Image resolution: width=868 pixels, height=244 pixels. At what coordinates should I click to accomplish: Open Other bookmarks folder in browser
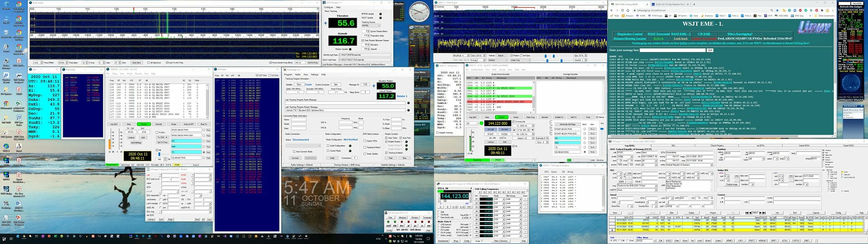[825, 16]
